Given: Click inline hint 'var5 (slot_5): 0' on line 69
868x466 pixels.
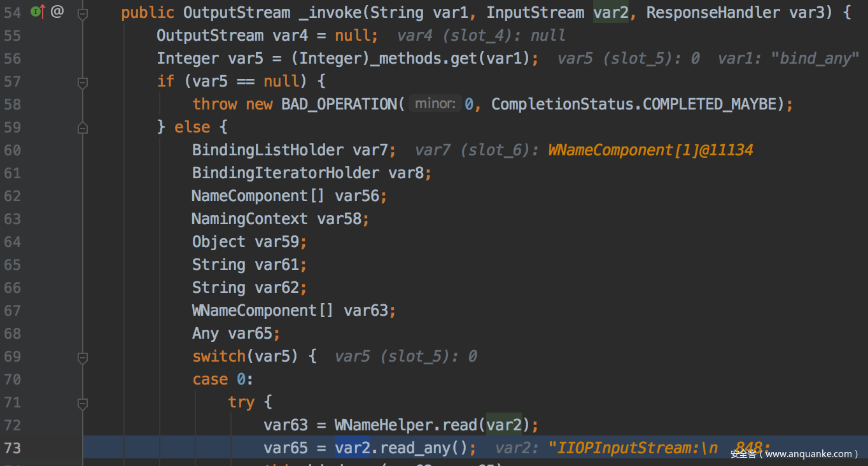Looking at the screenshot, I should (x=406, y=357).
